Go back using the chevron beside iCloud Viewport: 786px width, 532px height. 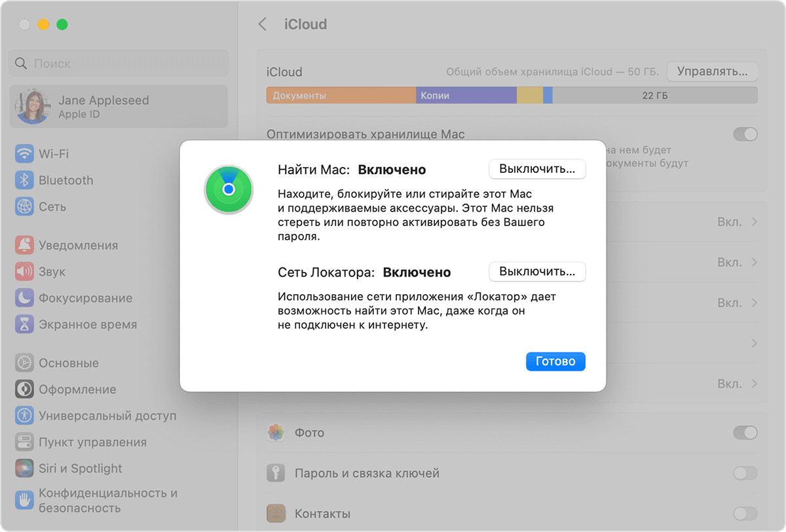click(x=263, y=24)
